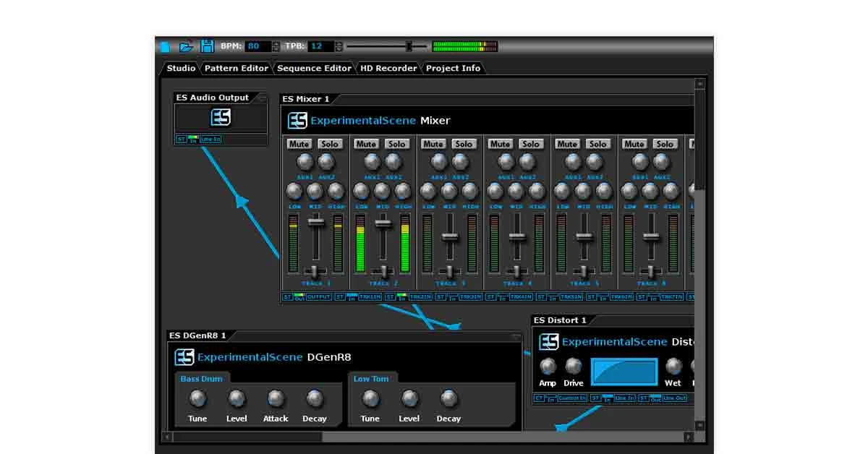Viewport: 868px width, 454px height.
Task: Click the ES logo on the Mixer header
Action: 297,120
